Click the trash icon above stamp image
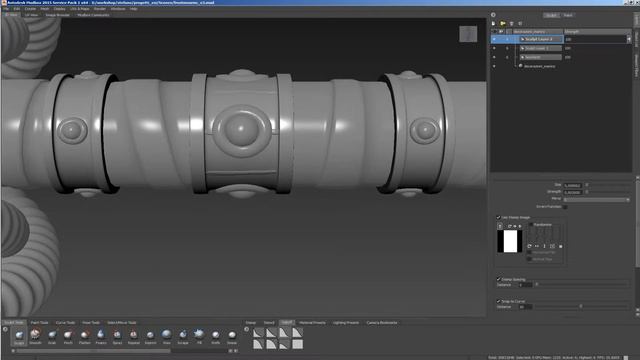 tap(500, 226)
